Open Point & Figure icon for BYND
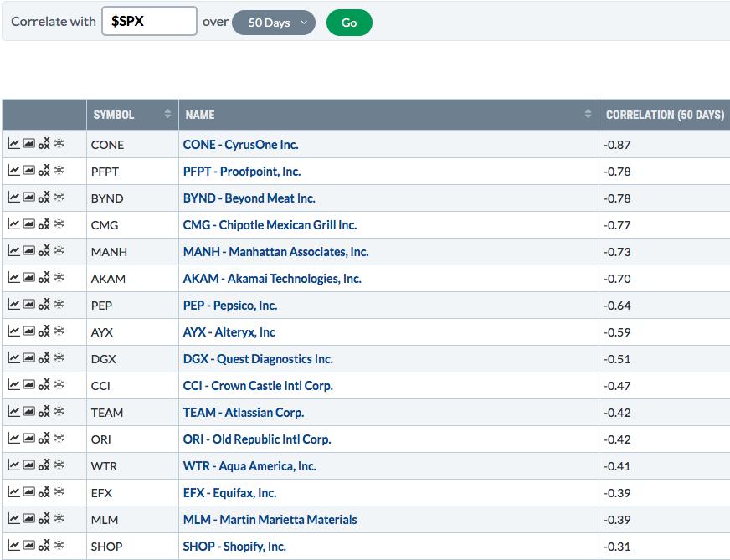The height and width of the screenshot is (560, 730). pos(44,198)
